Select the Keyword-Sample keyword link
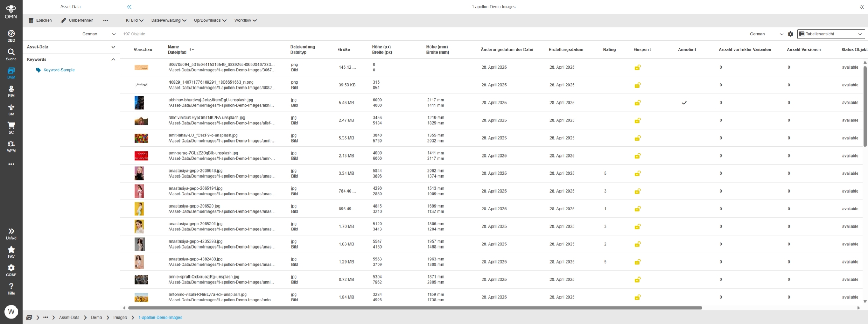The height and width of the screenshot is (324, 868). pos(59,70)
